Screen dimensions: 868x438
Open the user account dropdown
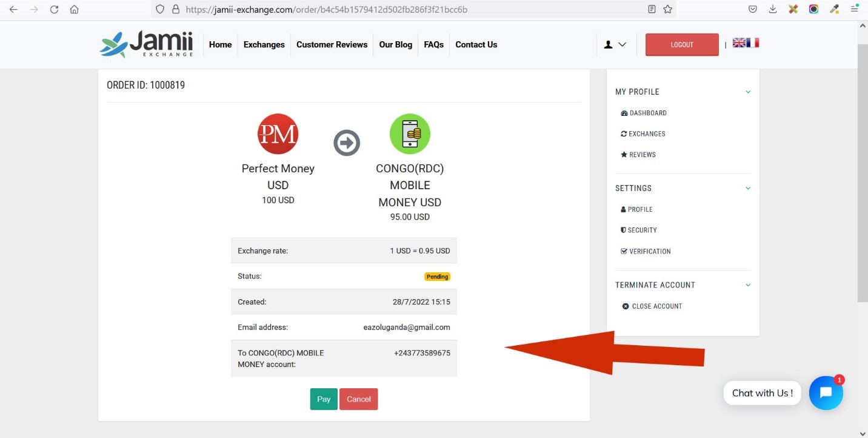pyautogui.click(x=615, y=44)
